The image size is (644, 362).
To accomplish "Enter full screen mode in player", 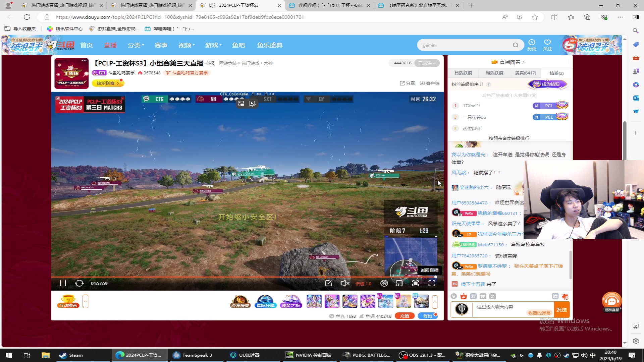I will (x=432, y=283).
